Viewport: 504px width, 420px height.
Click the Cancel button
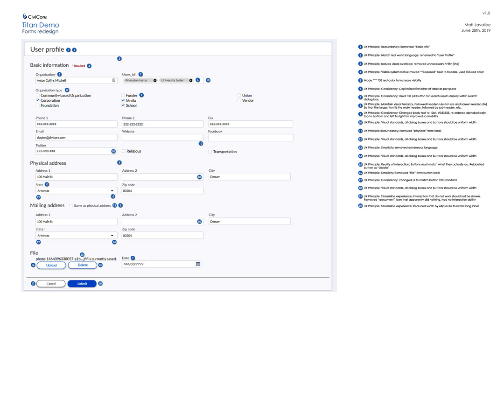point(51,284)
